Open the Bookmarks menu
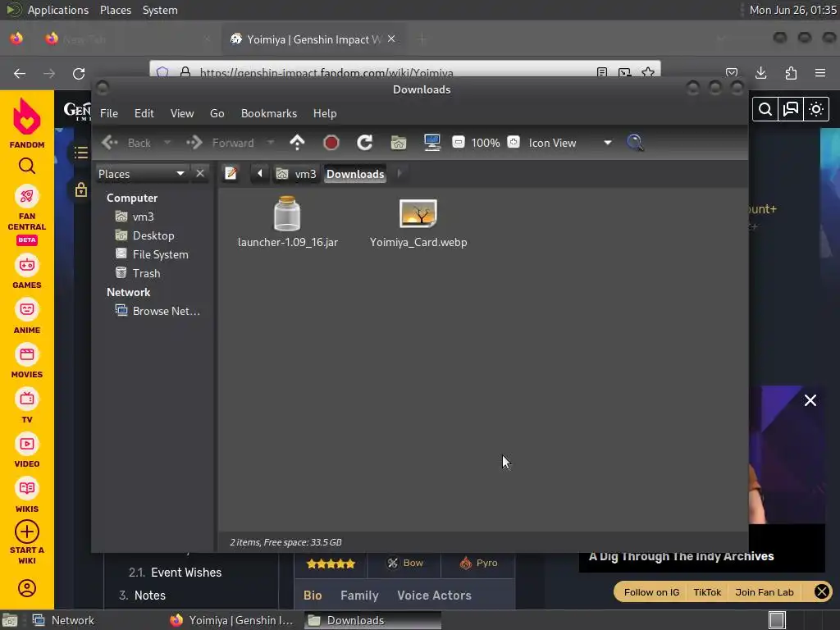This screenshot has width=840, height=630. pos(269,113)
